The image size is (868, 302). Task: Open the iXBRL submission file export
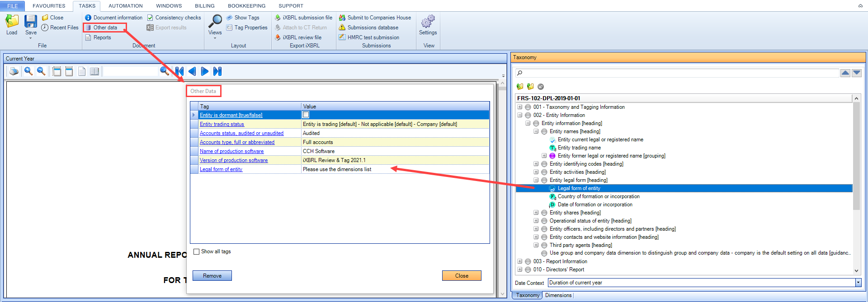303,18
